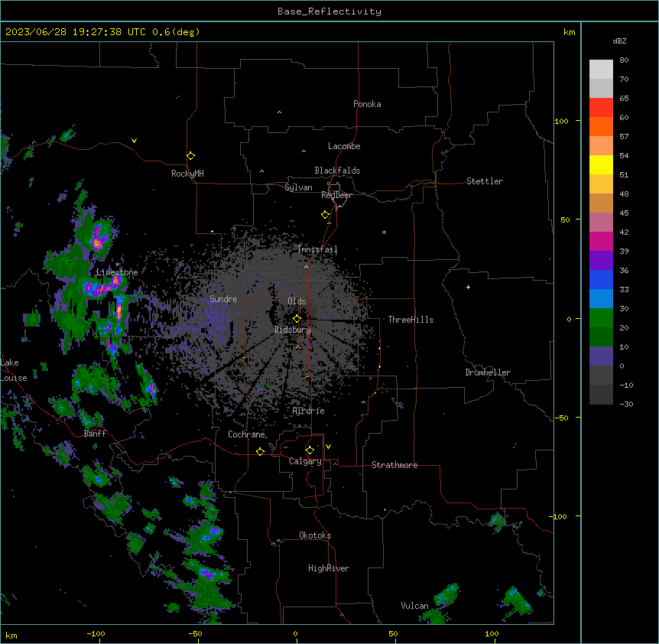Click the Vulcan label
659x644 pixels.
415,606
